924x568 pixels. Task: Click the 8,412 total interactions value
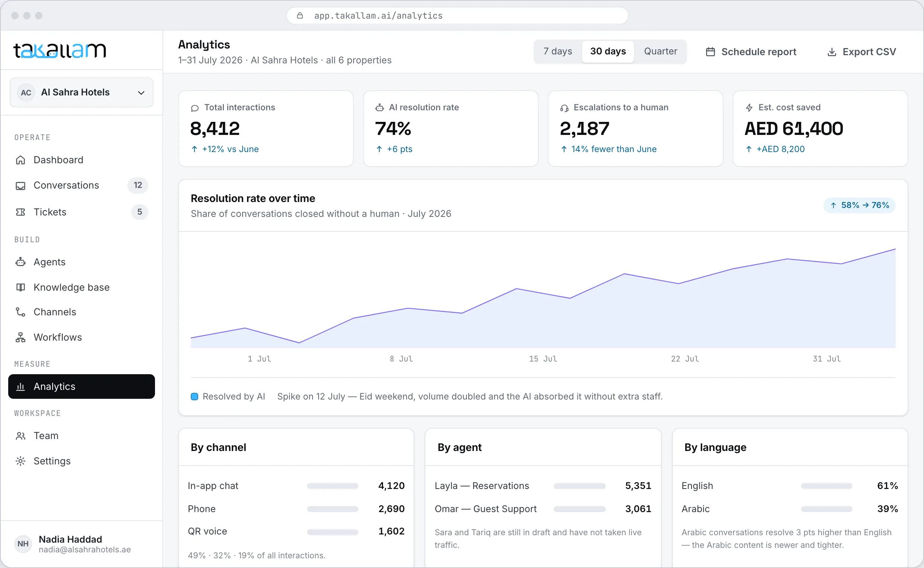coord(215,129)
